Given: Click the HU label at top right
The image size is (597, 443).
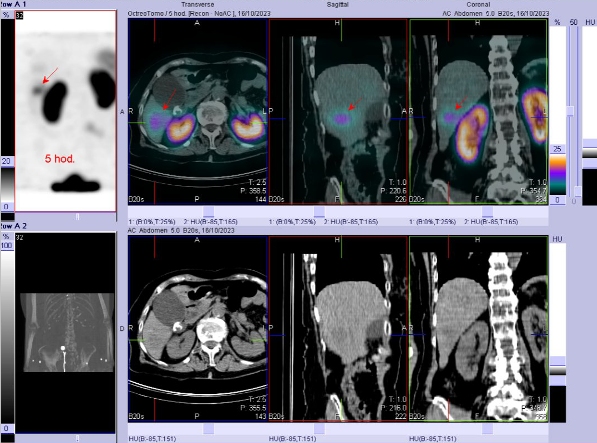Looking at the screenshot, I should [590, 22].
